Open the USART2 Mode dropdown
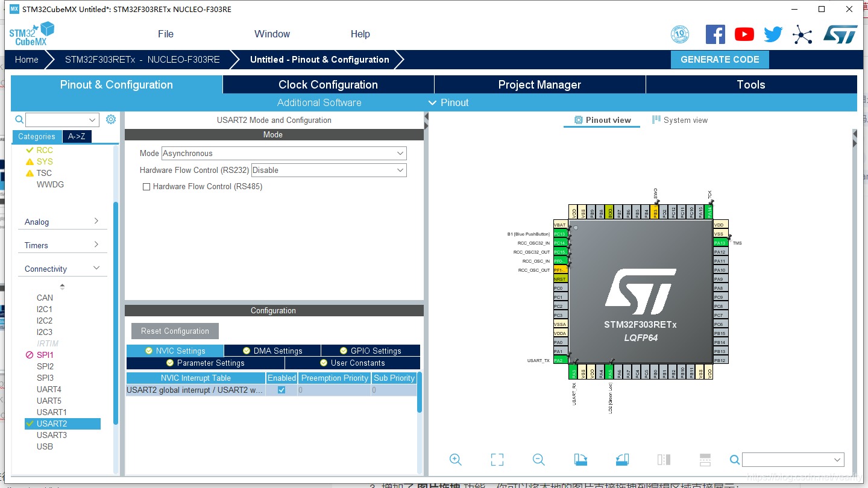 (284, 153)
